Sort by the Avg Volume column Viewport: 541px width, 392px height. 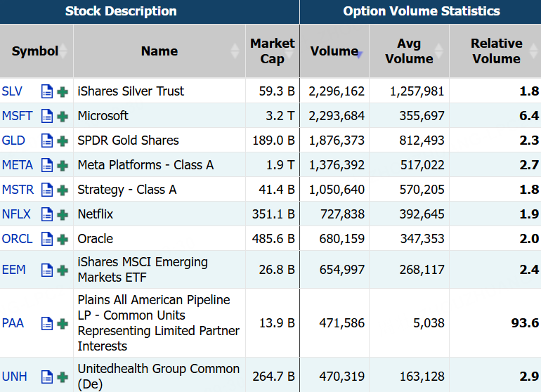point(409,51)
